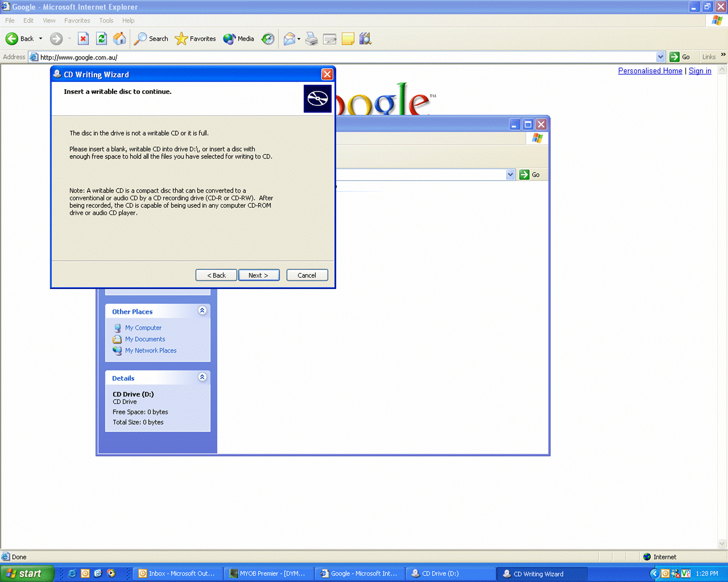Open the Windows Start menu
Viewport: 728px width, 582px height.
point(27,573)
